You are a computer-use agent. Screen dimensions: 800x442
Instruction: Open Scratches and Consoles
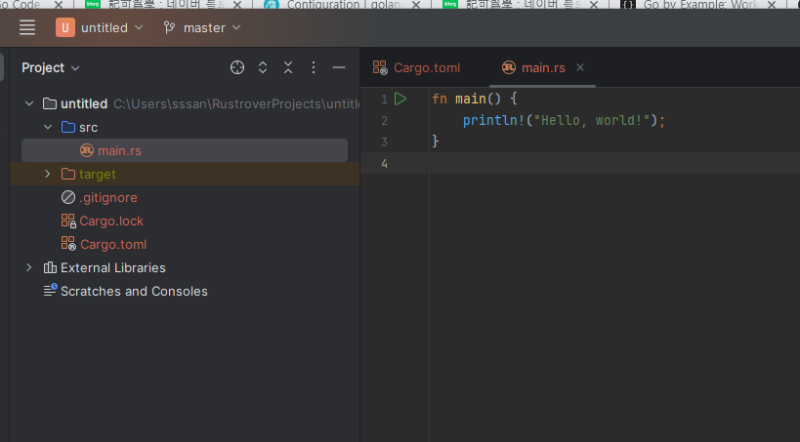pyautogui.click(x=133, y=291)
